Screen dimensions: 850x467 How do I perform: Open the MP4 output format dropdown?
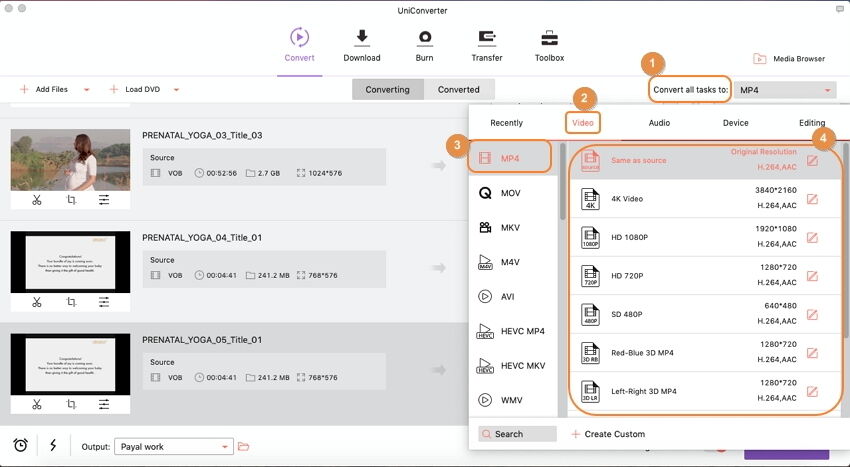click(785, 90)
